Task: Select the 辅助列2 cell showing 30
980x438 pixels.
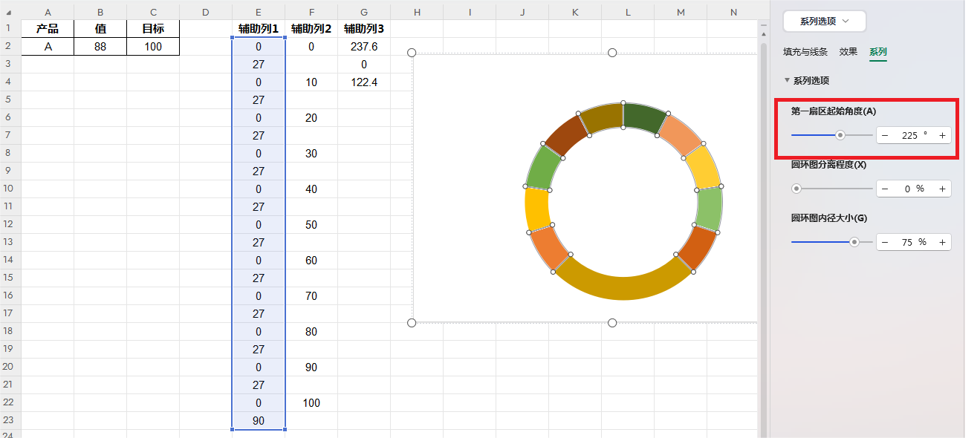Action: [x=311, y=154]
